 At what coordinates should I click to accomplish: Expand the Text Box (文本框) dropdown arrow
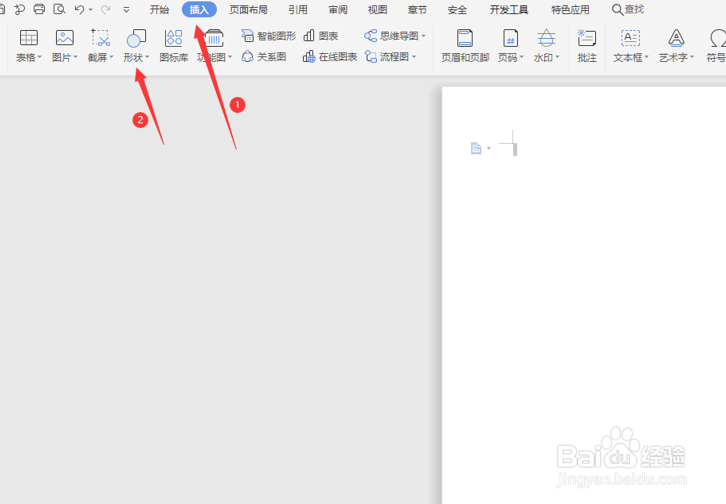(646, 57)
